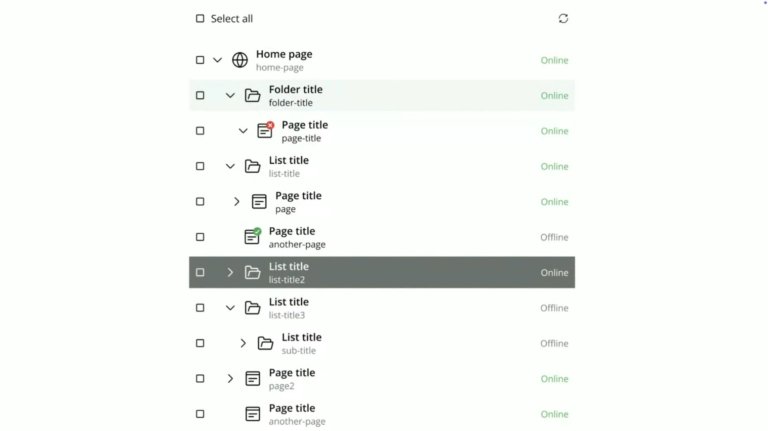Expand the sub-title list chevron
This screenshot has height=431, width=768.
point(243,343)
